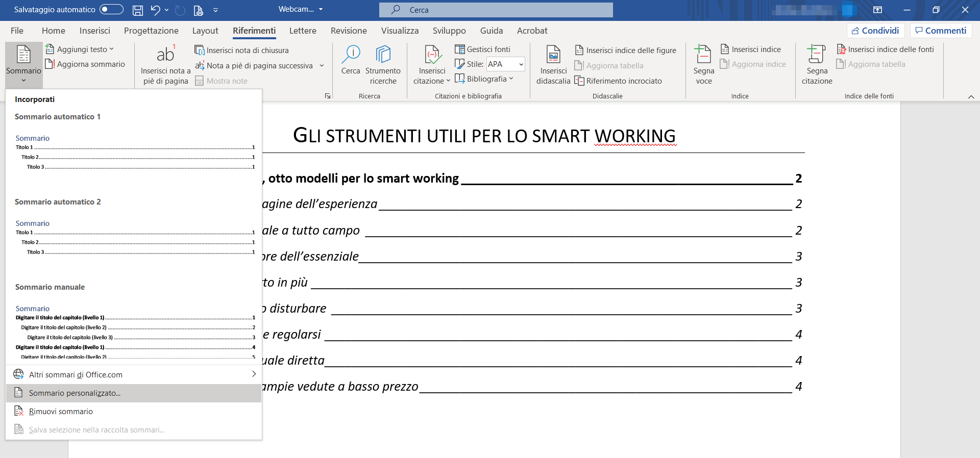
Task: Toggle the Salvataggio automatico switch
Action: click(111, 9)
